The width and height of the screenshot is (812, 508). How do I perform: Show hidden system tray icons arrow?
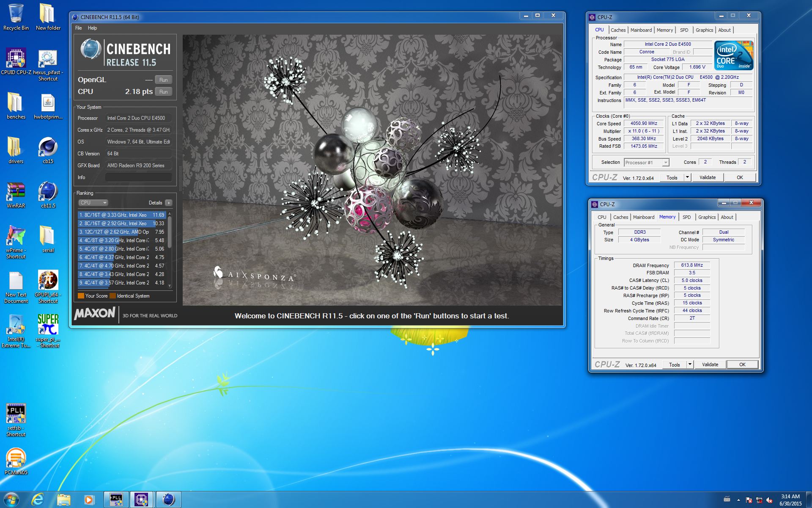pyautogui.click(x=738, y=500)
